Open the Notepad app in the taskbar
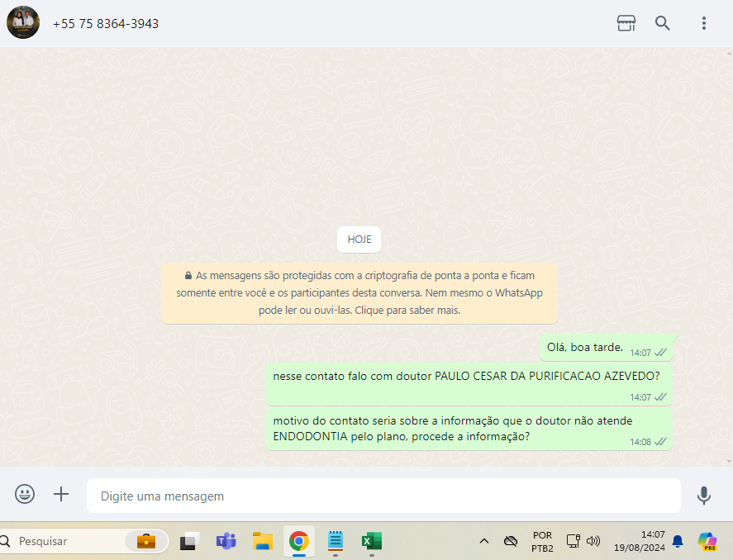 coord(336,541)
